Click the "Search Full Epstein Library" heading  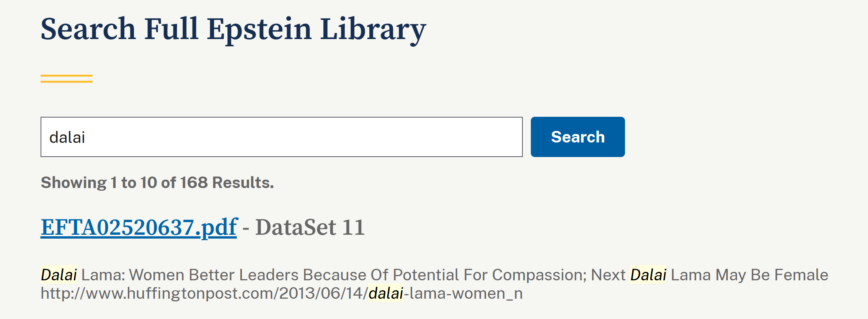point(233,29)
